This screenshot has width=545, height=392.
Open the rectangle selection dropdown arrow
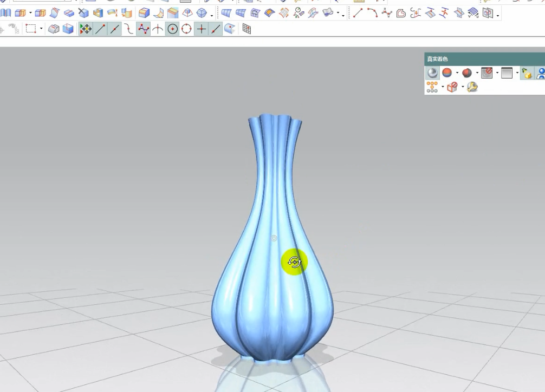41,29
